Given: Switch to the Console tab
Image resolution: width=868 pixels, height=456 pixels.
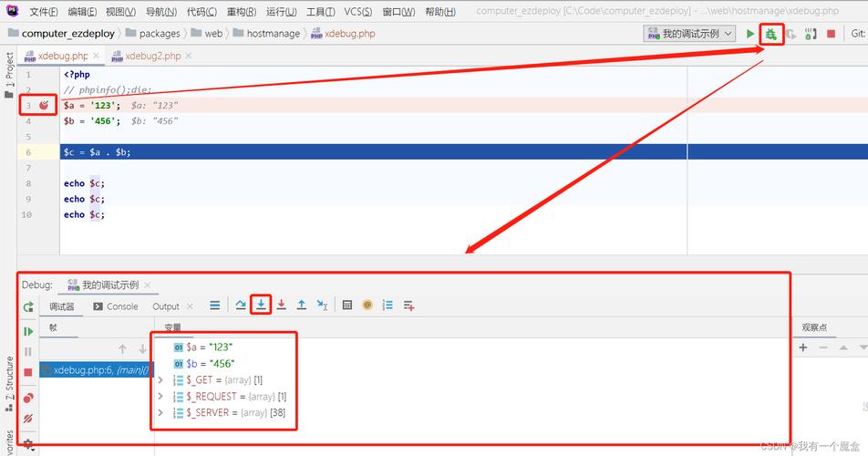Looking at the screenshot, I should [116, 306].
